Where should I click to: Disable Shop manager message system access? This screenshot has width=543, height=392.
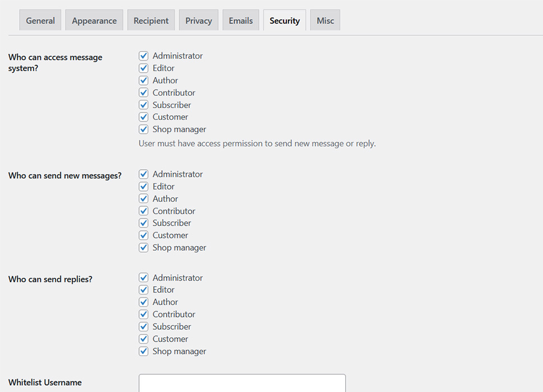pyautogui.click(x=143, y=129)
